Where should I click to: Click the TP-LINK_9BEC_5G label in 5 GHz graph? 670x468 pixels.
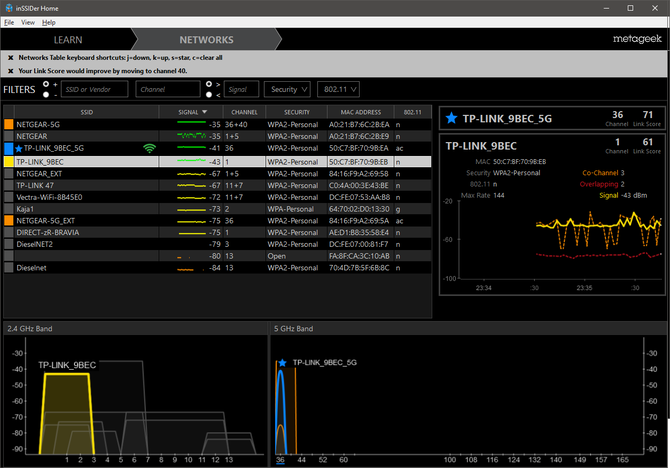pyautogui.click(x=325, y=362)
